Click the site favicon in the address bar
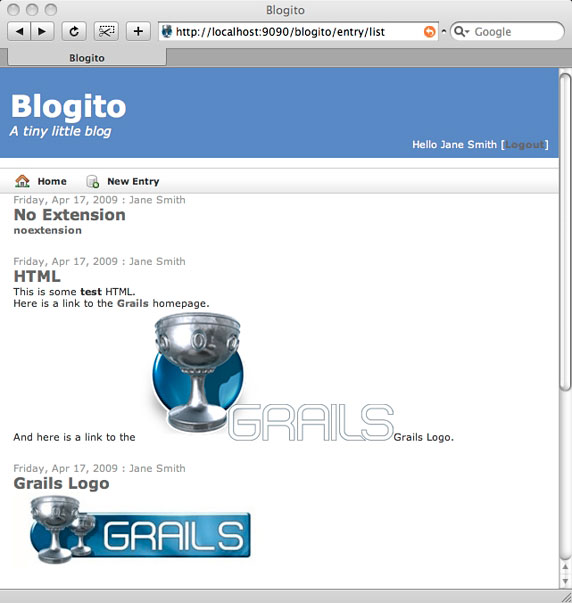 pos(167,32)
